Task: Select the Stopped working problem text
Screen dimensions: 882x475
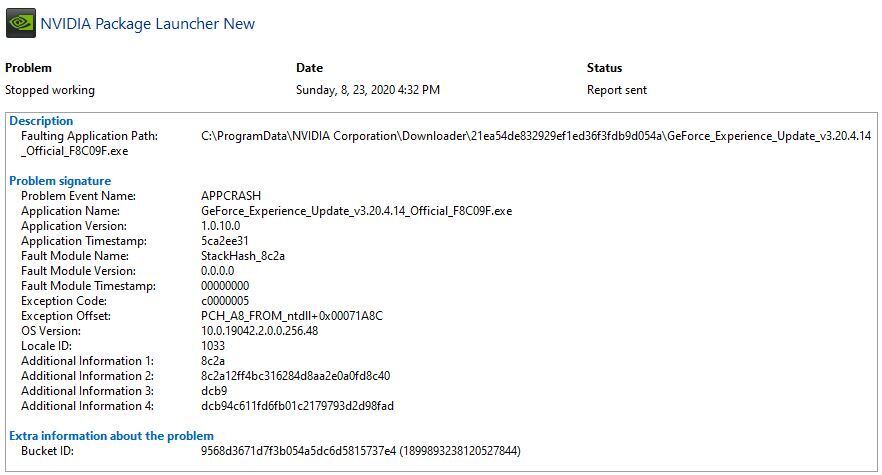Action: point(50,90)
